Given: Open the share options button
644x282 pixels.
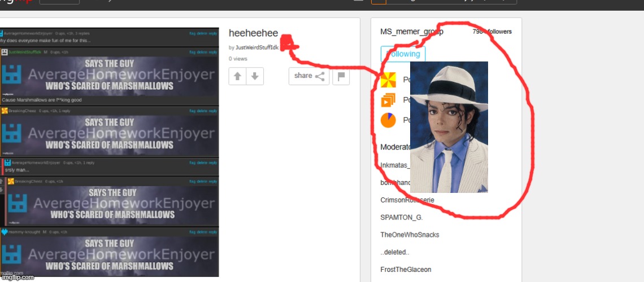Looking at the screenshot, I should click(x=309, y=76).
